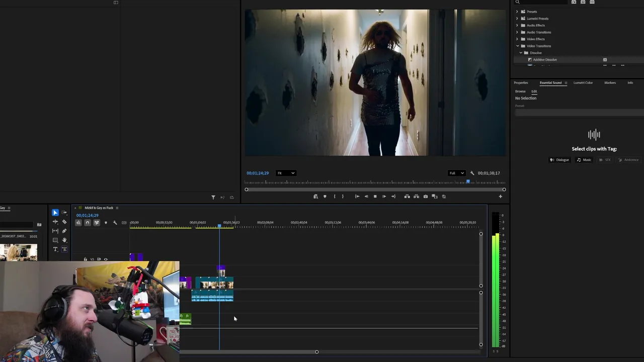Screen dimensions: 644x362
Task: Toggle insert sequences as nests option
Action: (78, 223)
